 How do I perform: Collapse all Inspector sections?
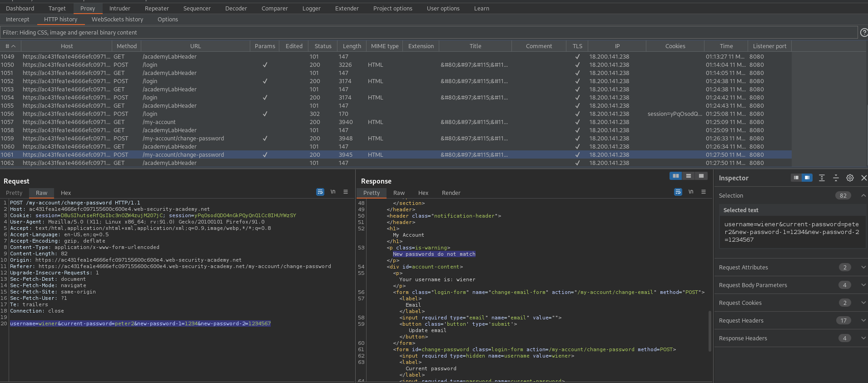[836, 178]
